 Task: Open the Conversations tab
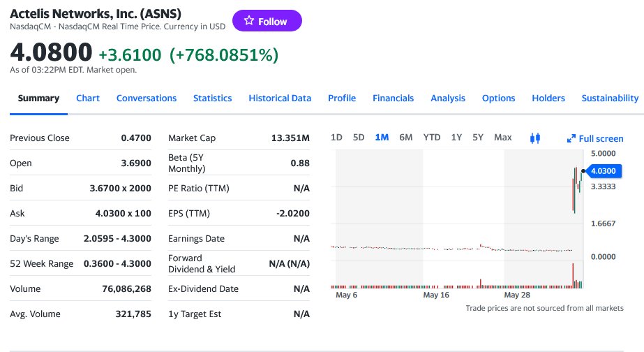pyautogui.click(x=147, y=98)
